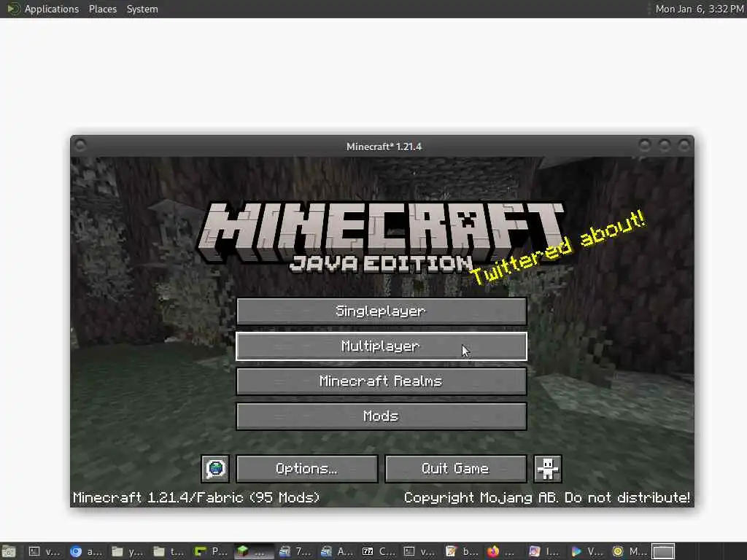The width and height of the screenshot is (747, 560).
Task: Click the clock showing Mon Jan 6, 3:32 PM
Action: pos(700,9)
